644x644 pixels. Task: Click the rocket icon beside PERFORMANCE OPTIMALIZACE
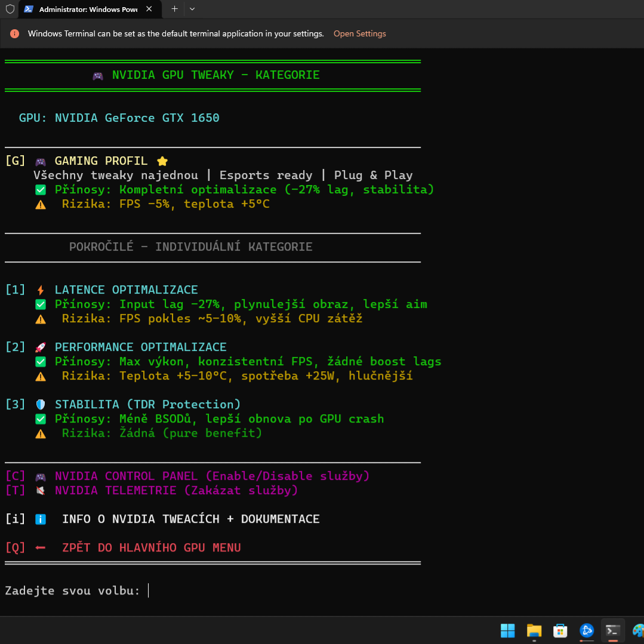pos(41,347)
